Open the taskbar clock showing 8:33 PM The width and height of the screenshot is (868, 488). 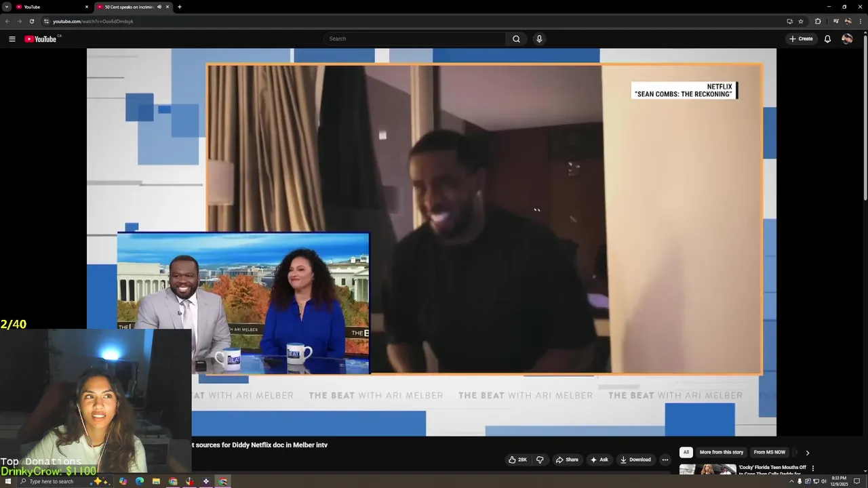tap(840, 481)
